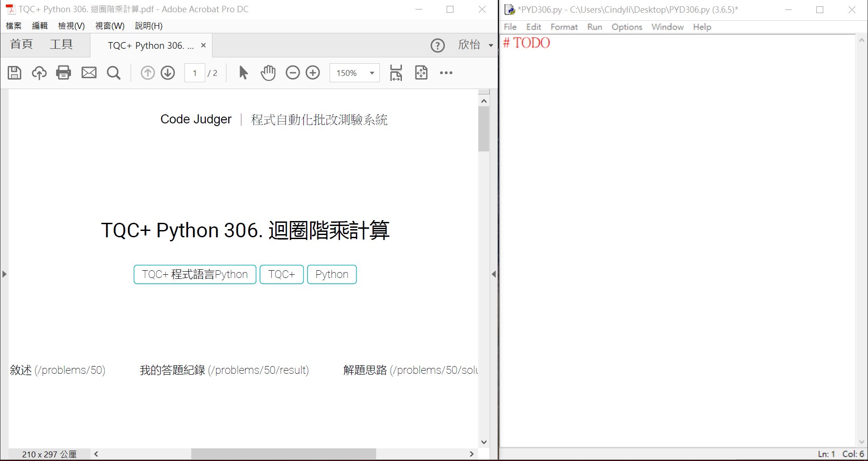Open the 檢視(V) menu
This screenshot has width=868, height=461.
[x=71, y=26]
